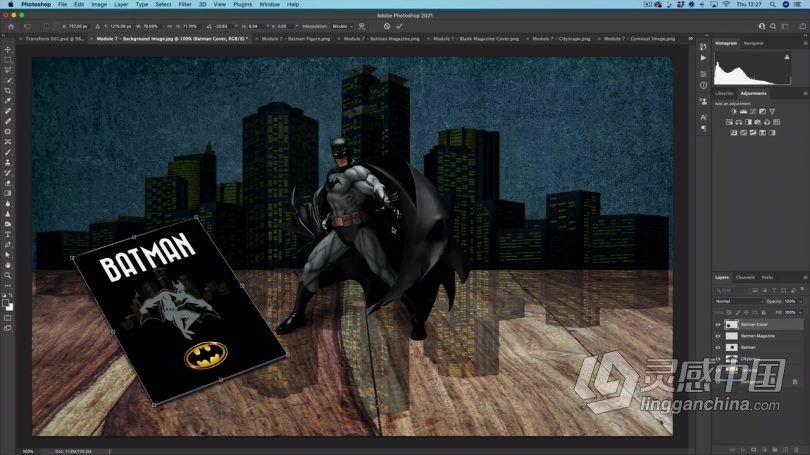Select the Zoom tool

pos(8,275)
